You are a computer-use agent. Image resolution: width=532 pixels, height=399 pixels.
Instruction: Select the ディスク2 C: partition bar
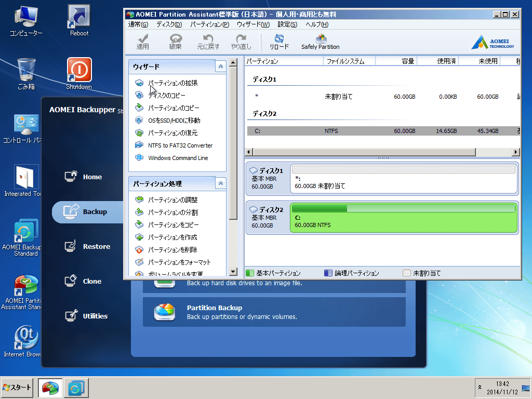point(404,218)
